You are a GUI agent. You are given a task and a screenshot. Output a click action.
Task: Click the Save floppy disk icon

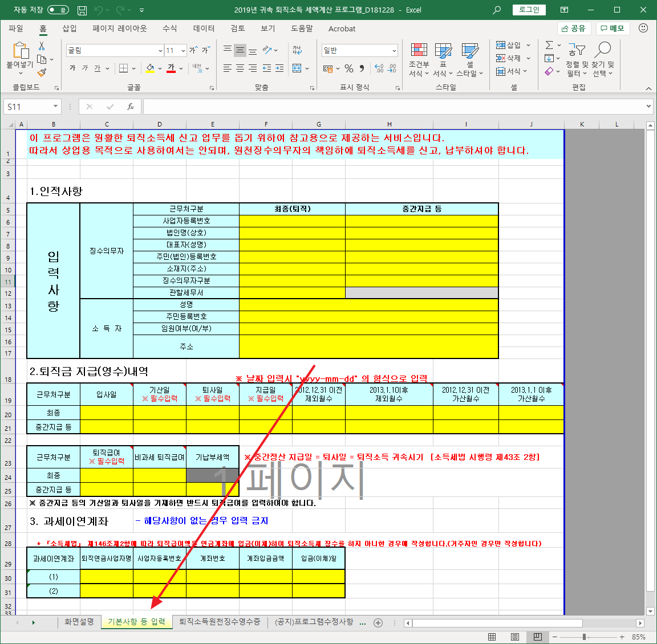pos(82,10)
